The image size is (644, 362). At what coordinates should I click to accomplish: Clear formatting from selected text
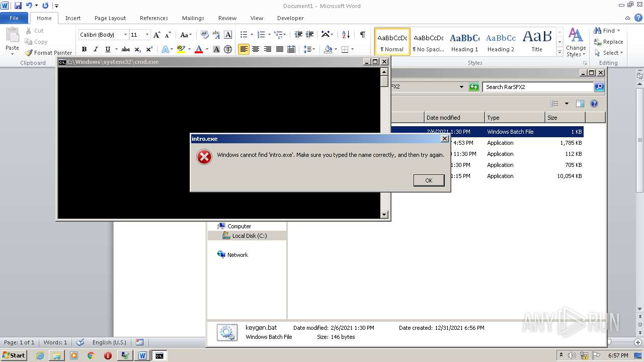(x=204, y=35)
